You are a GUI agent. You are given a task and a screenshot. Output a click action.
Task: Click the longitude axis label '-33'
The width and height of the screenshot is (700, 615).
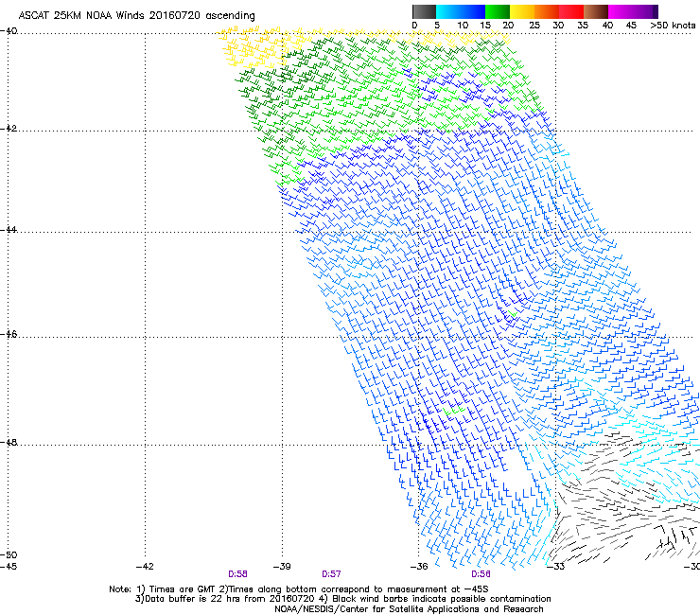click(556, 567)
